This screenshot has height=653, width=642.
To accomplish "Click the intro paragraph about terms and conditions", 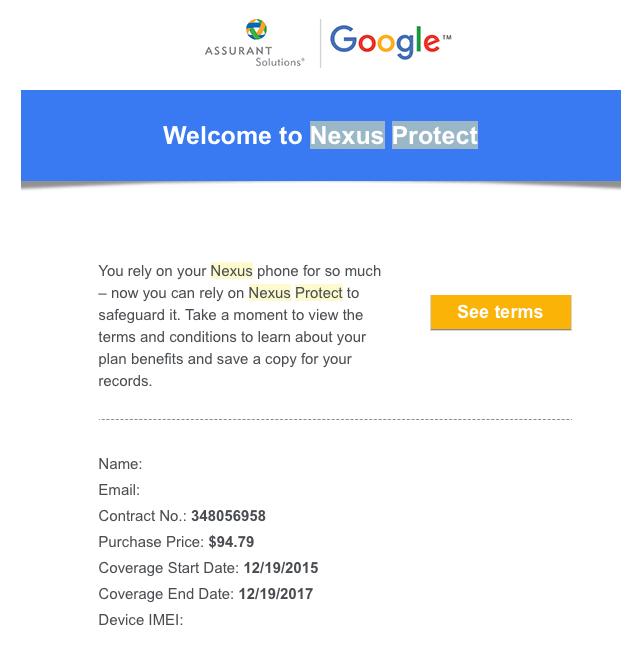I will [x=239, y=326].
